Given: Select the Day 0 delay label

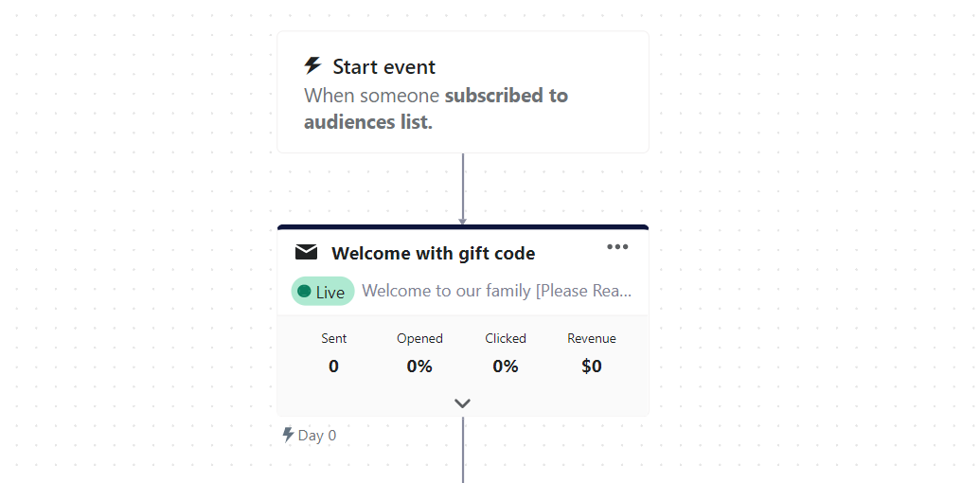Looking at the screenshot, I should point(317,436).
